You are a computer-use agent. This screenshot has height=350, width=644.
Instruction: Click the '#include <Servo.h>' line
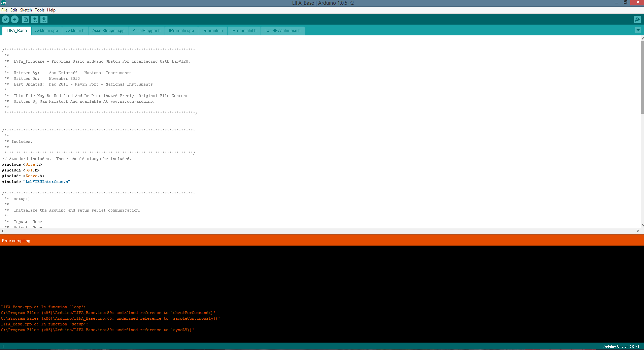23,176
